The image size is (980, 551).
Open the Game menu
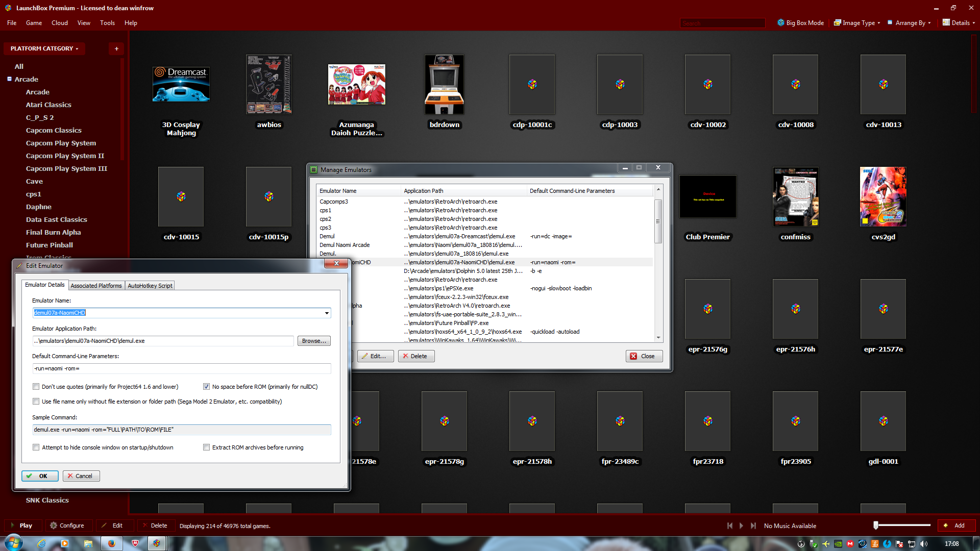[x=34, y=22]
